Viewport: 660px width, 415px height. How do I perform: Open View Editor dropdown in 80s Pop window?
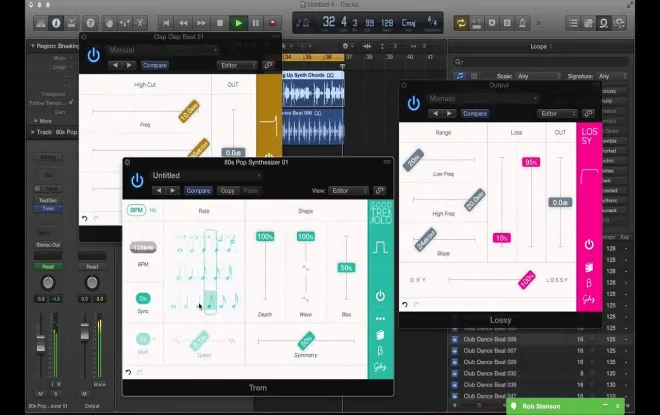pos(349,191)
